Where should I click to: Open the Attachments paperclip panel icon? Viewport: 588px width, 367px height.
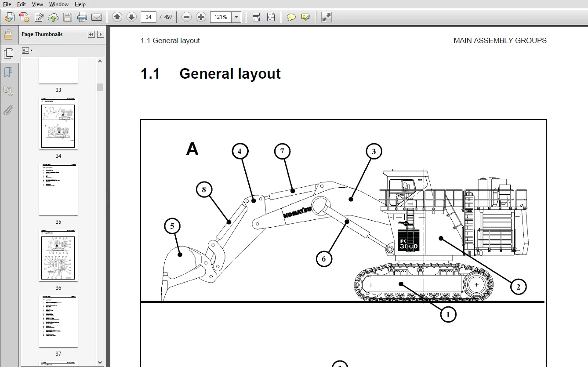pos(8,110)
